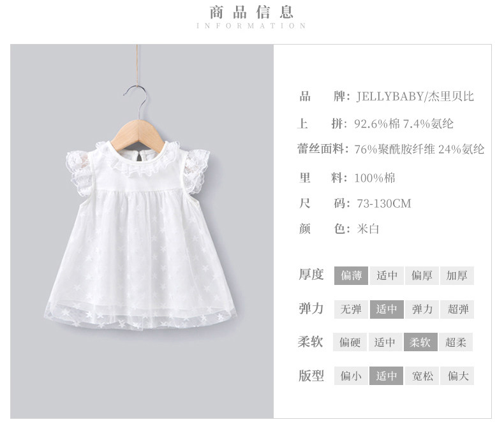Viewport: 504px width, 422px height.
Task: Select the 偏薄 thickness option
Action: coord(351,275)
